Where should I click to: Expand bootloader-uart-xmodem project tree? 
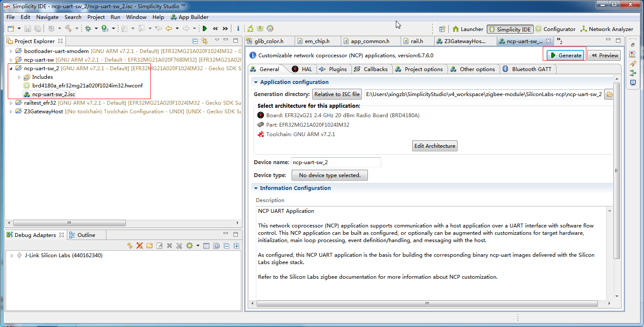click(11, 50)
